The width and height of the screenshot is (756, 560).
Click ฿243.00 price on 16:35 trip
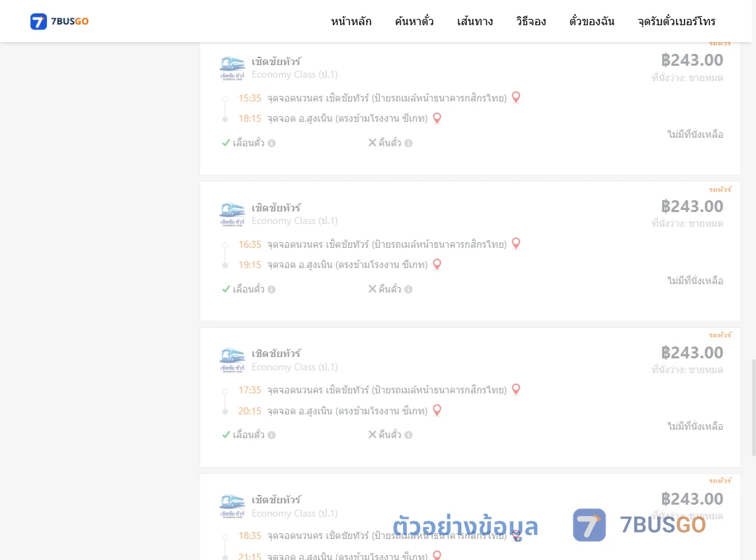tap(692, 206)
